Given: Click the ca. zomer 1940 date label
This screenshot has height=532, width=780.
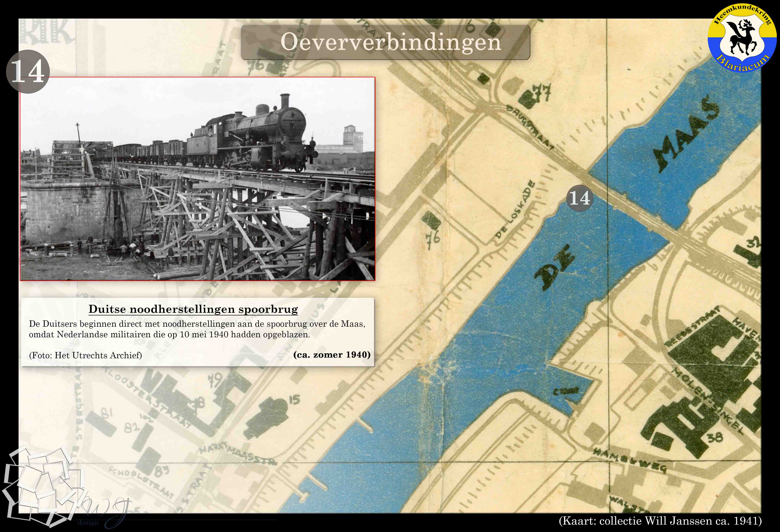Looking at the screenshot, I should [332, 355].
